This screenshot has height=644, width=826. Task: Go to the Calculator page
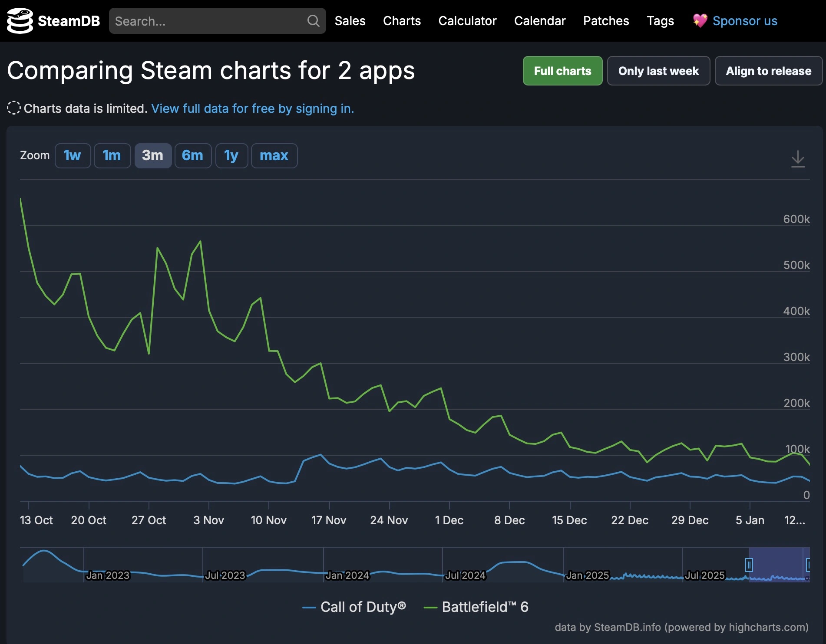tap(467, 21)
